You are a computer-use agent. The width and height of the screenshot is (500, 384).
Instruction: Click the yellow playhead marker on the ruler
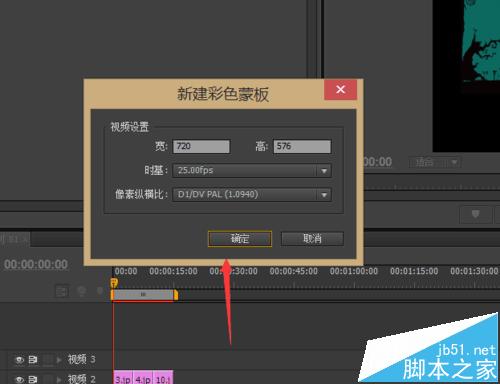pyautogui.click(x=114, y=283)
